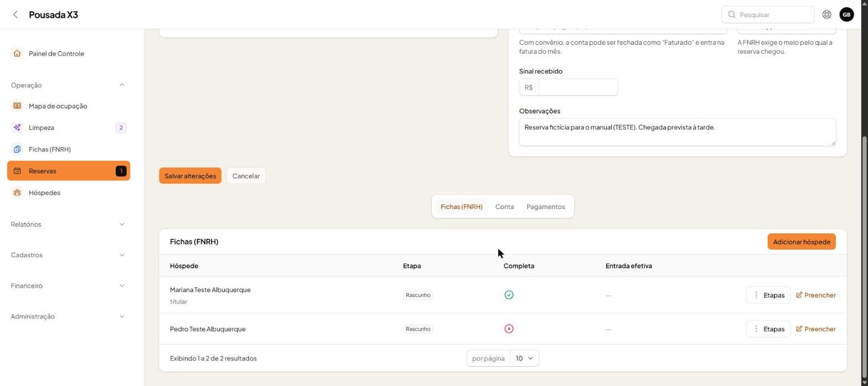Expand the Cadastros sidebar section
The width and height of the screenshot is (868, 386).
69,255
